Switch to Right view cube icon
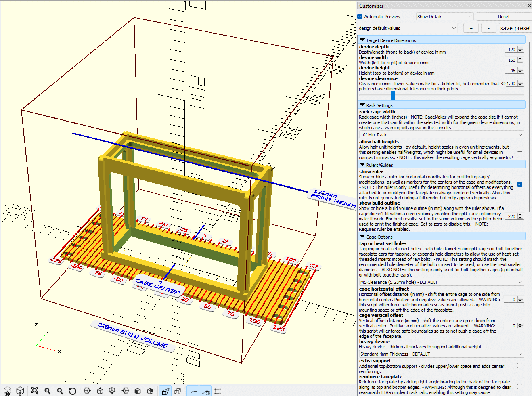This screenshot has width=532, height=396. [87, 391]
